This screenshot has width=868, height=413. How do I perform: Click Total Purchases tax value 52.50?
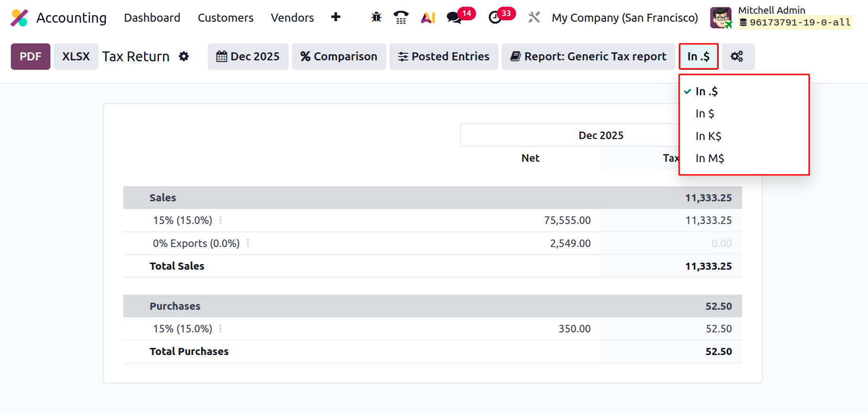[719, 351]
